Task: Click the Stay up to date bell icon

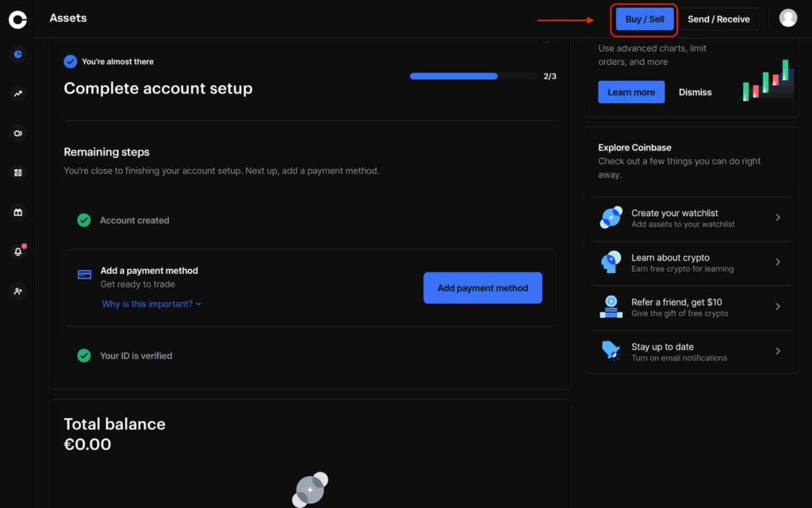Action: [x=611, y=351]
